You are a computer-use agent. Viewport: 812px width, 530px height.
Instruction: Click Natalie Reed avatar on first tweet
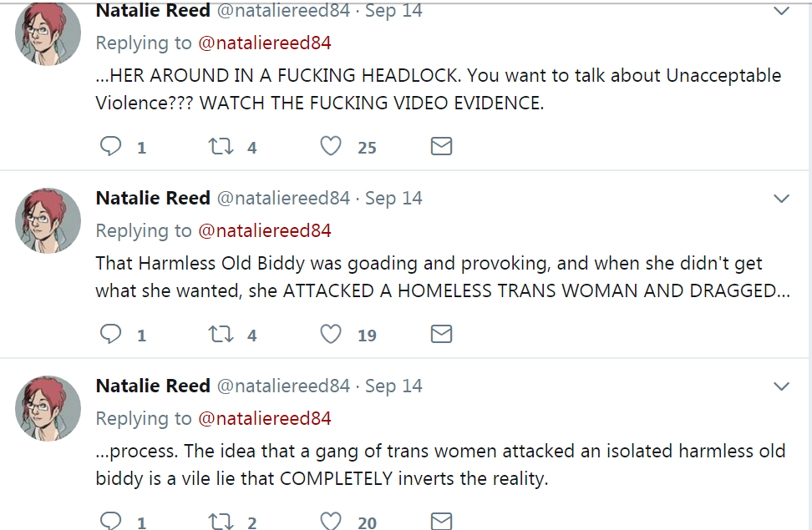[x=48, y=32]
